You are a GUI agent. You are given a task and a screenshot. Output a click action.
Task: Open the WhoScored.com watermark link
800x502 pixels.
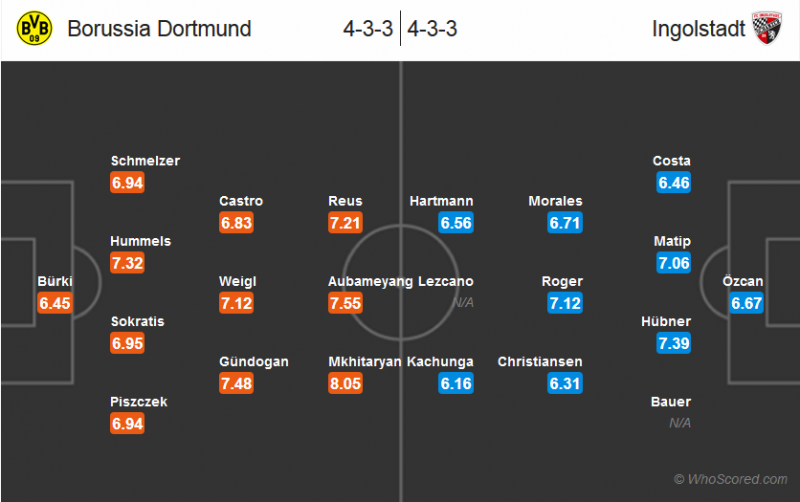coord(730,479)
